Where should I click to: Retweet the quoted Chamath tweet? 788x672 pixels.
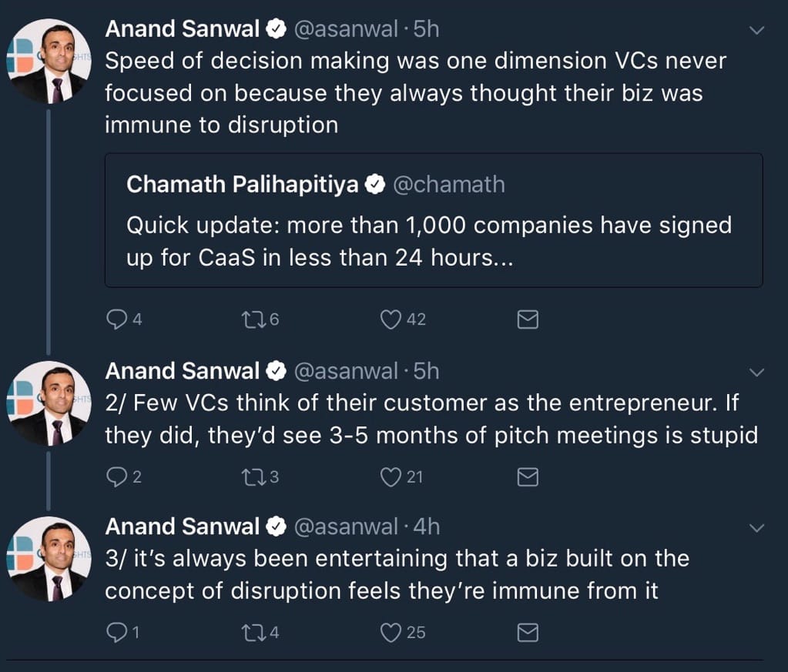tap(256, 319)
